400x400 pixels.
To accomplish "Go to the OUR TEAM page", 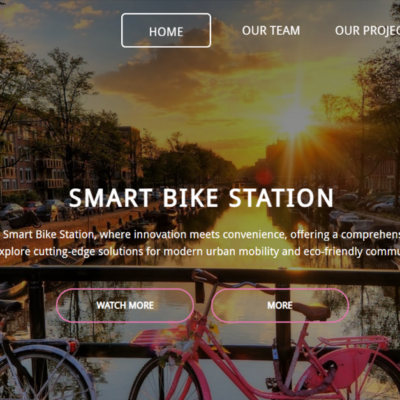I will click(271, 31).
